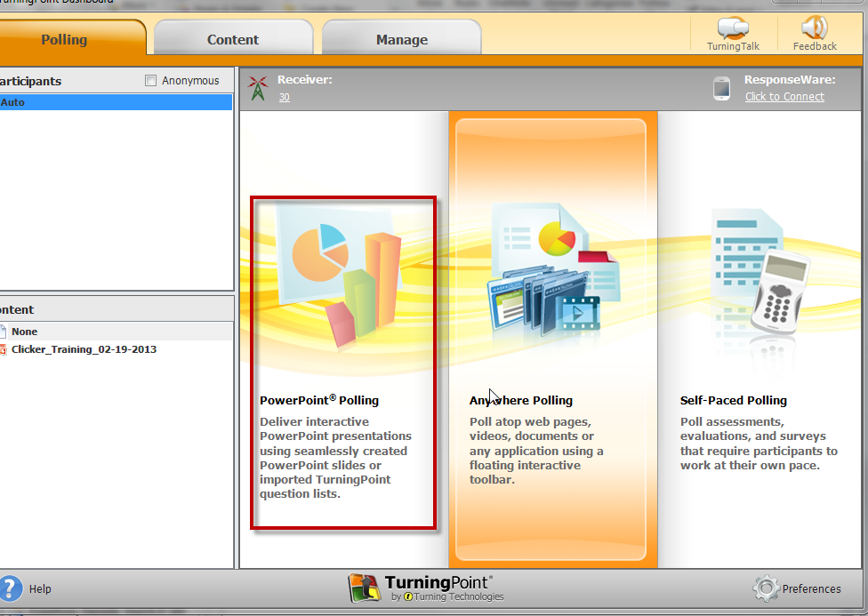The height and width of the screenshot is (616, 868).
Task: Click the 'by Turning Technologies' text
Action: click(x=447, y=596)
